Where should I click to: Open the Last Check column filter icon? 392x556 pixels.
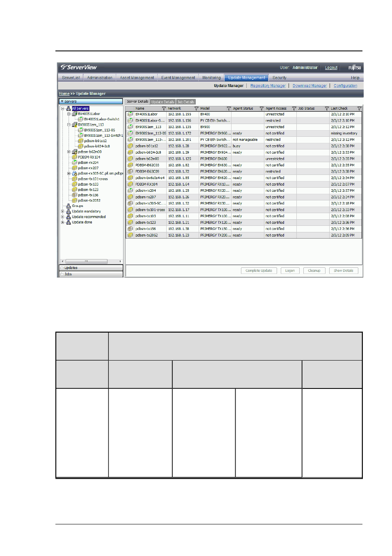(359, 108)
